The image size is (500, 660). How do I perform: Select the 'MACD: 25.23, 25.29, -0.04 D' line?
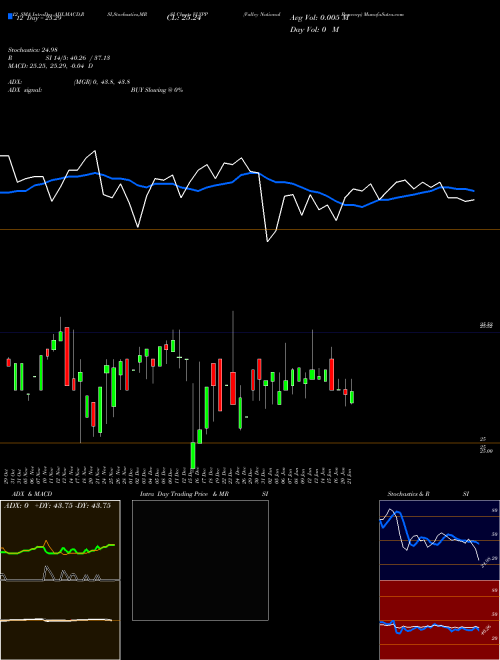pos(51,66)
